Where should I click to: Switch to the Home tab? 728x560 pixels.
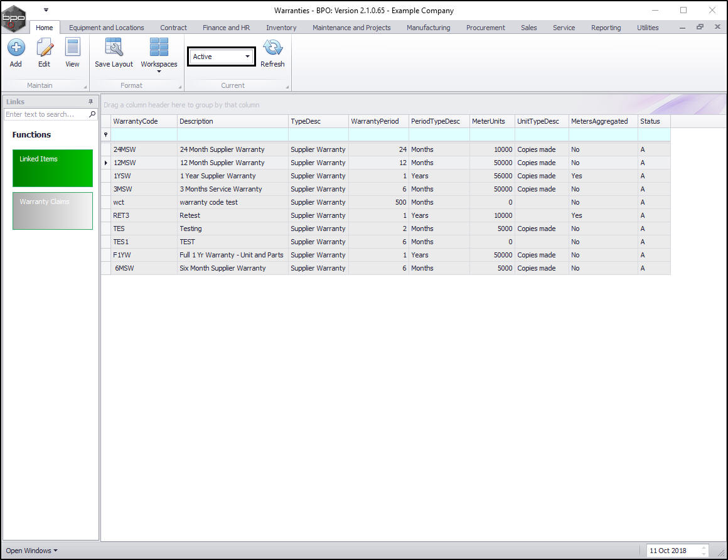[x=45, y=28]
